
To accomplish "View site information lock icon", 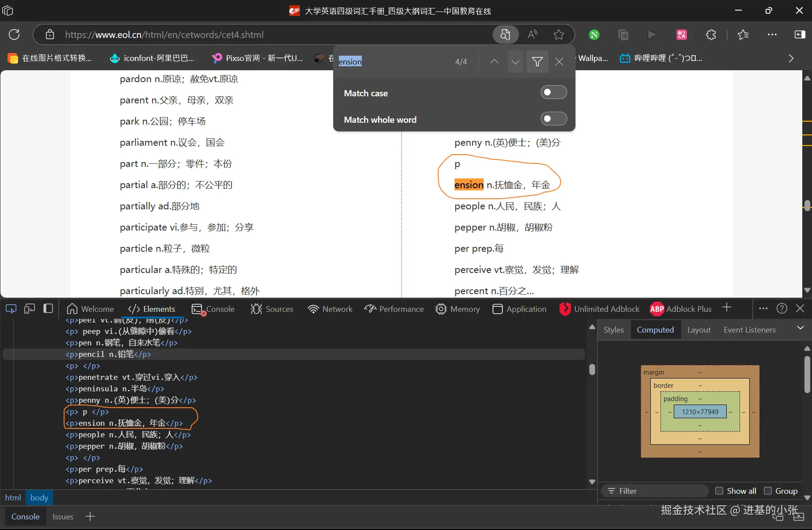I will tap(50, 34).
